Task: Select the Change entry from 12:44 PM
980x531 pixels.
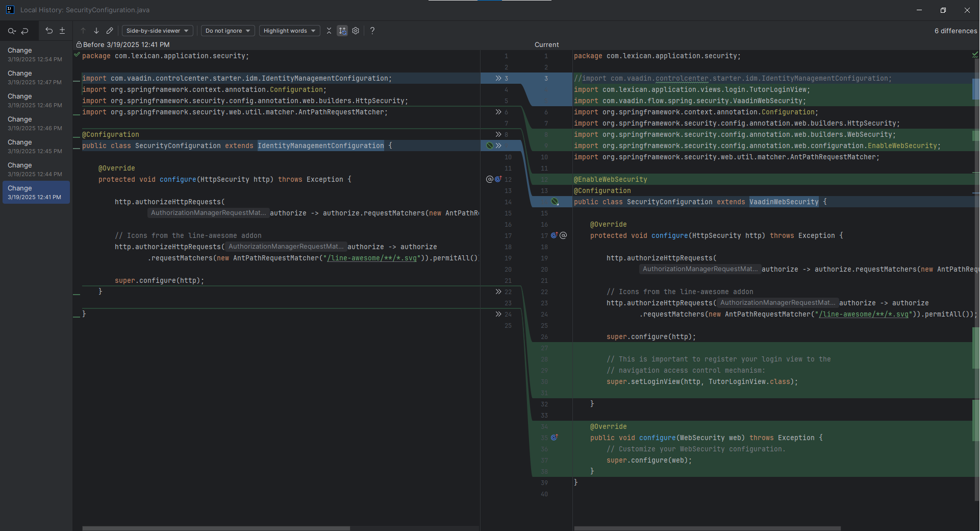Action: [35, 169]
